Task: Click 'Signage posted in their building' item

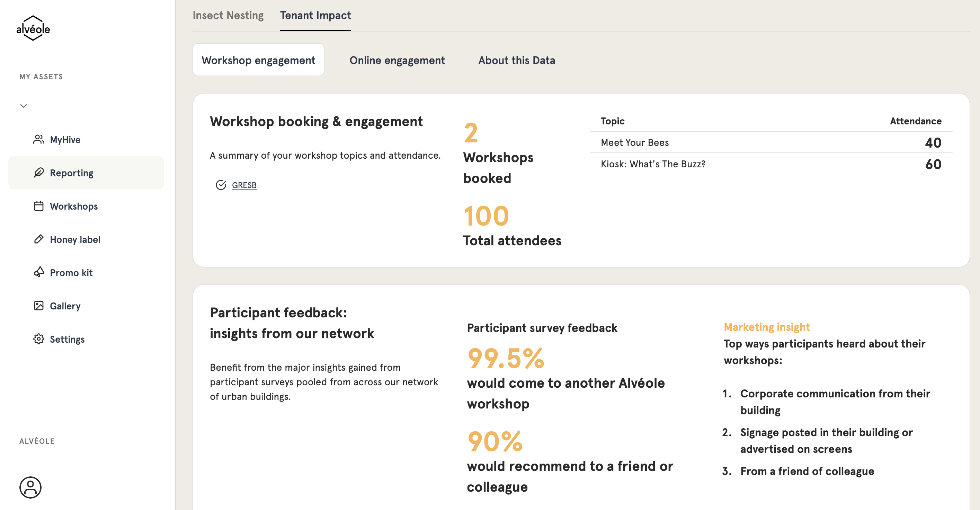Action: pos(826,440)
